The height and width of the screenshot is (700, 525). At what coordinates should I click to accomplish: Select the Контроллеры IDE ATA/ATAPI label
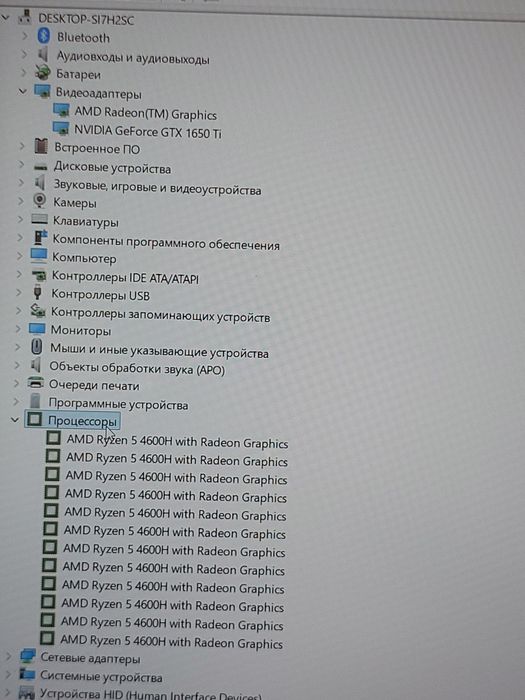tap(125, 278)
